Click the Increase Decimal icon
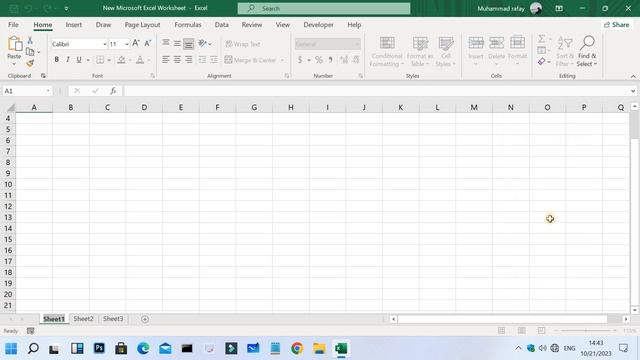The image size is (640, 360). [344, 60]
